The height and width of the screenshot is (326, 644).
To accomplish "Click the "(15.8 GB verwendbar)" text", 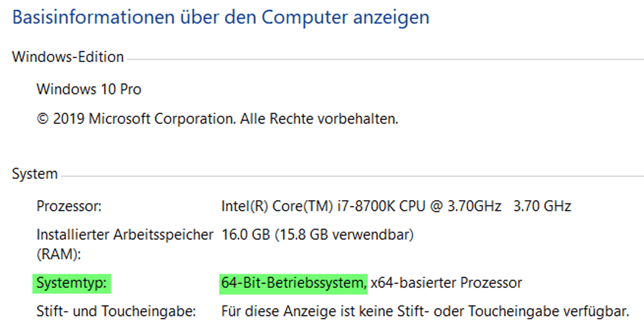I will click(344, 235).
